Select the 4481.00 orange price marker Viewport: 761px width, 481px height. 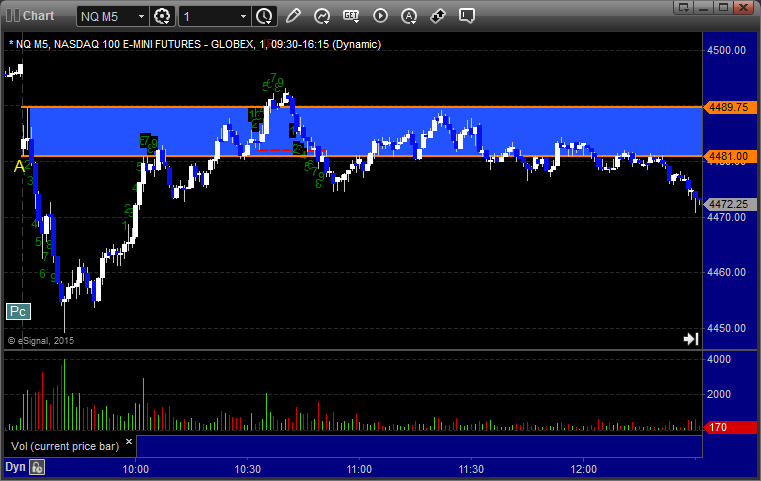730,156
